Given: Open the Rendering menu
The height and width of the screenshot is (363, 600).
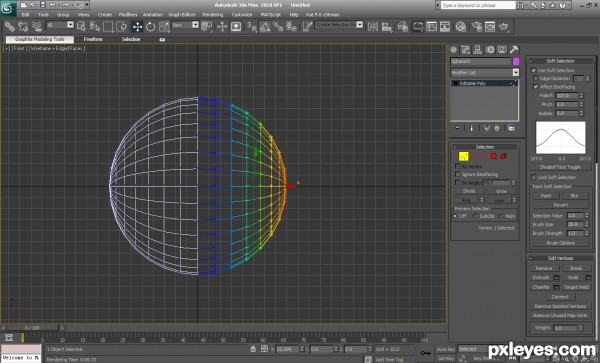Looking at the screenshot, I should coord(213,15).
